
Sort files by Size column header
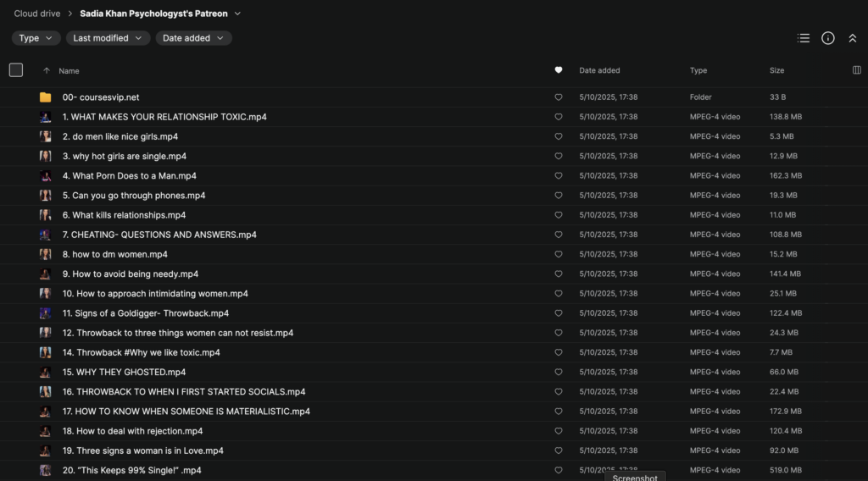pyautogui.click(x=776, y=70)
